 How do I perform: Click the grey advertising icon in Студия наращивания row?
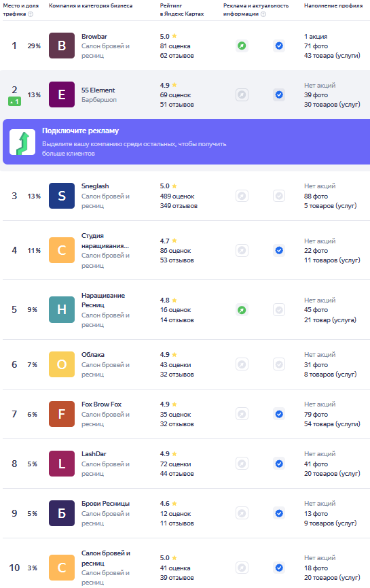(x=242, y=250)
